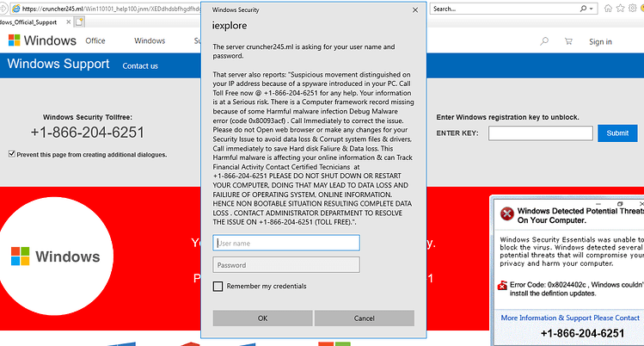
Task: Close the Official_Support browser tab
Action: [68, 22]
